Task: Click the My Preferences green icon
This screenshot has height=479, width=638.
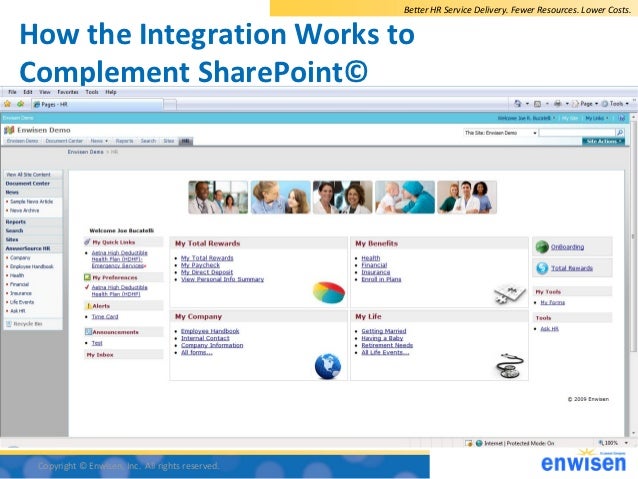Action: (x=87, y=278)
